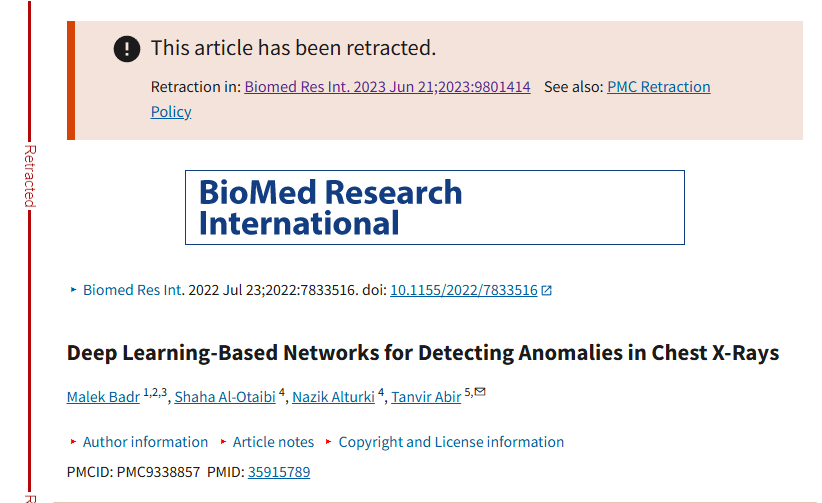Click the envelope icon after Tanvir Abir
The image size is (822, 503).
[480, 392]
